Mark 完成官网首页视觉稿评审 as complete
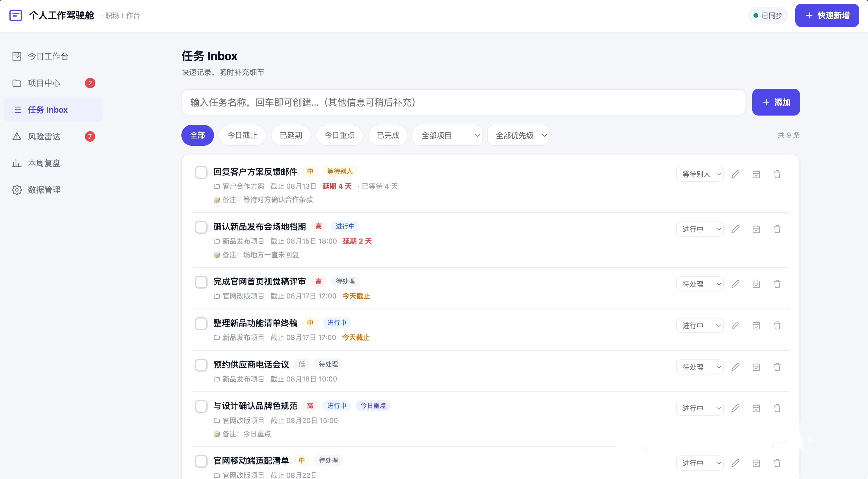Viewport: 868px width, 479px height. point(201,282)
